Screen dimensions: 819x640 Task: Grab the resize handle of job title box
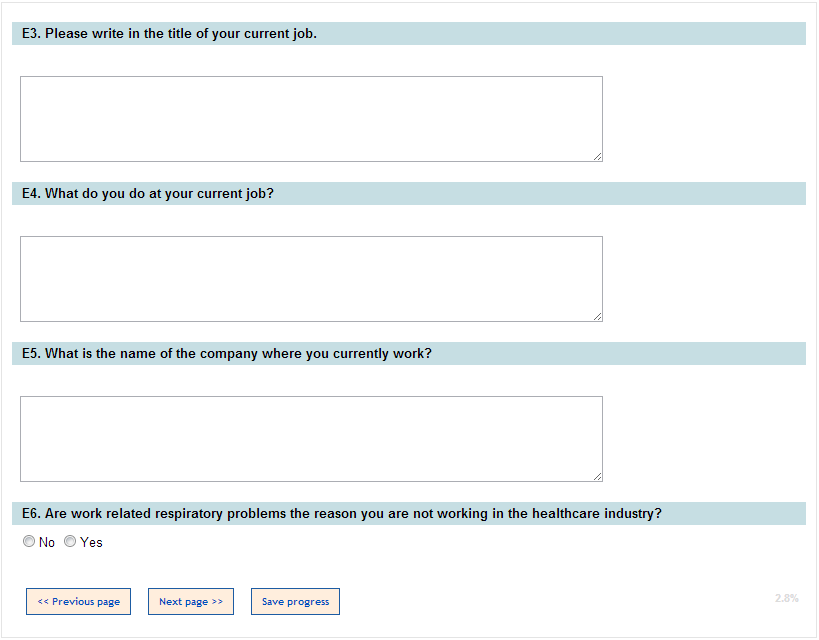pyautogui.click(x=597, y=156)
